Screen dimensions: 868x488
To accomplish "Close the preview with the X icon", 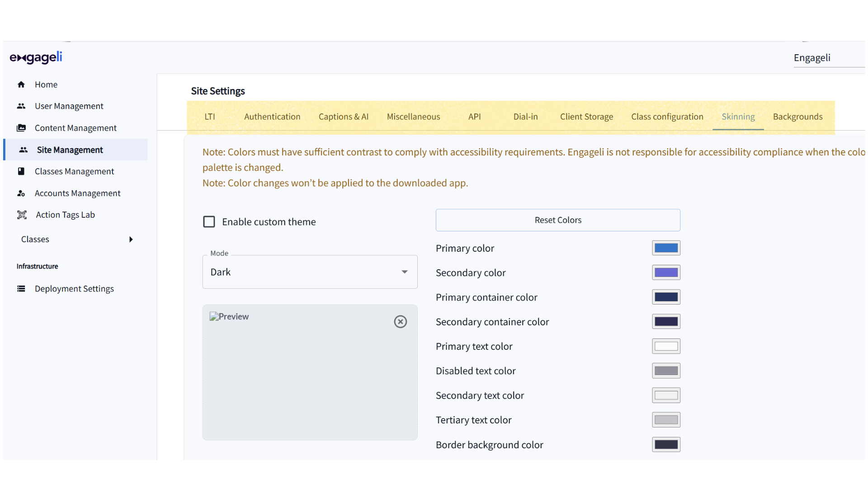I will [400, 322].
